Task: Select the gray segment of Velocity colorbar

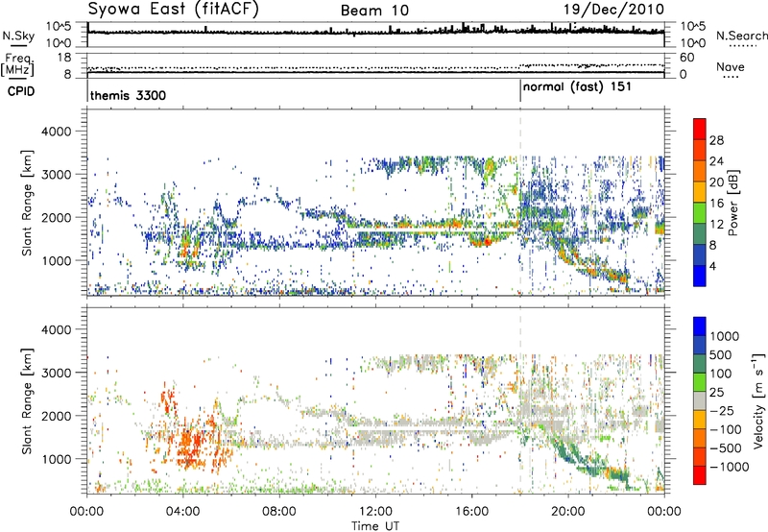Action: click(700, 400)
